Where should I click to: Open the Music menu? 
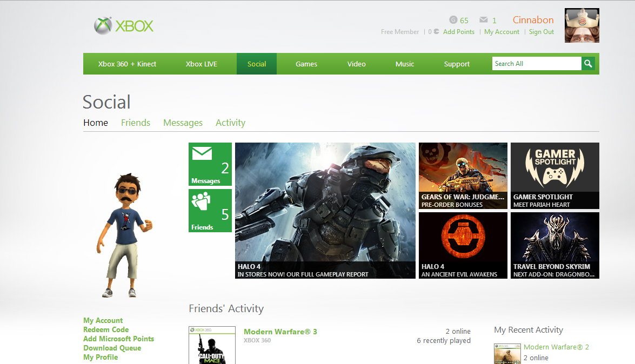click(x=405, y=64)
